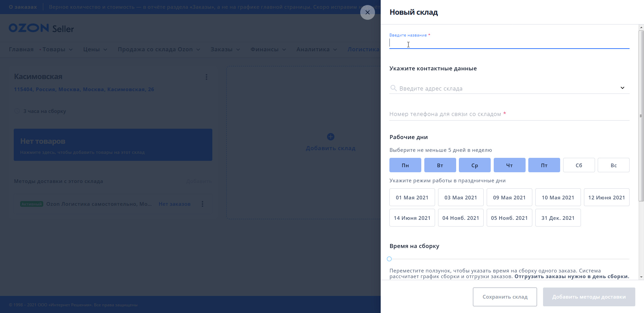
Task: Expand the warehouse address dropdown arrow
Action: click(x=623, y=88)
